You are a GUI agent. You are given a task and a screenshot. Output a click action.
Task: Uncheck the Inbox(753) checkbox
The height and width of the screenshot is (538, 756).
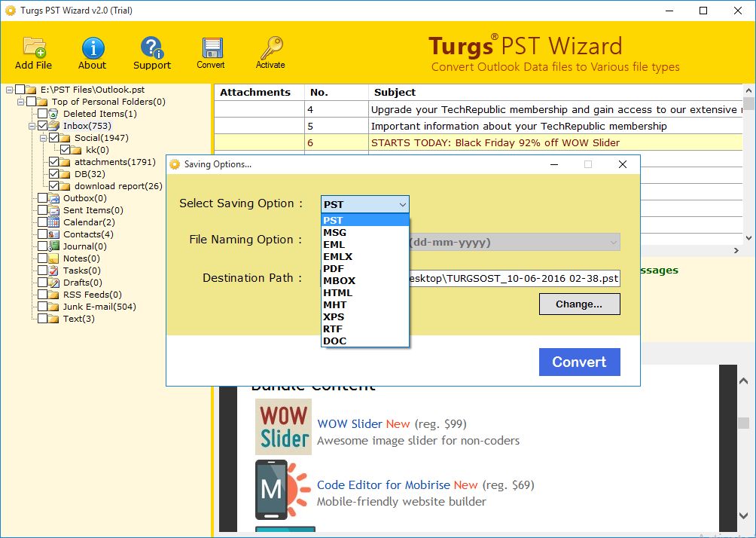pos(42,126)
